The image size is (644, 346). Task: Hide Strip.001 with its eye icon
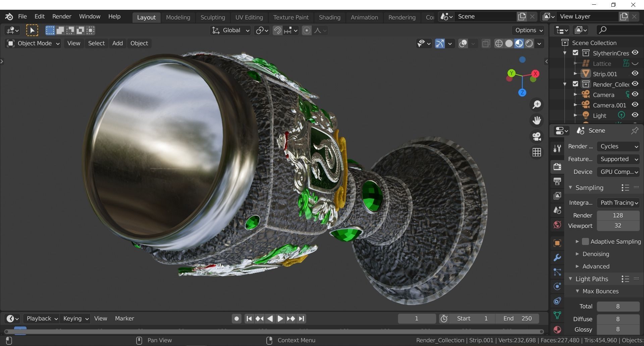click(635, 73)
